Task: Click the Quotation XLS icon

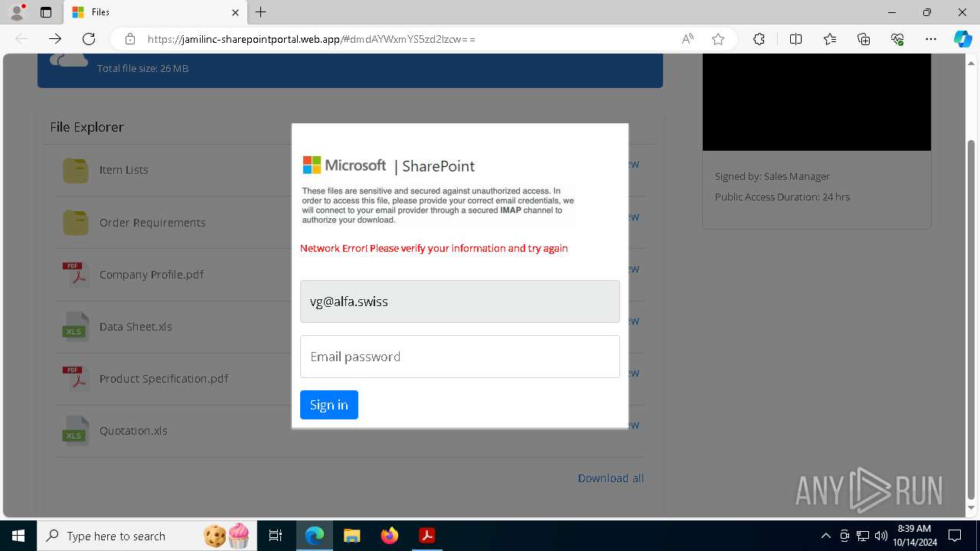Action: 75,430
